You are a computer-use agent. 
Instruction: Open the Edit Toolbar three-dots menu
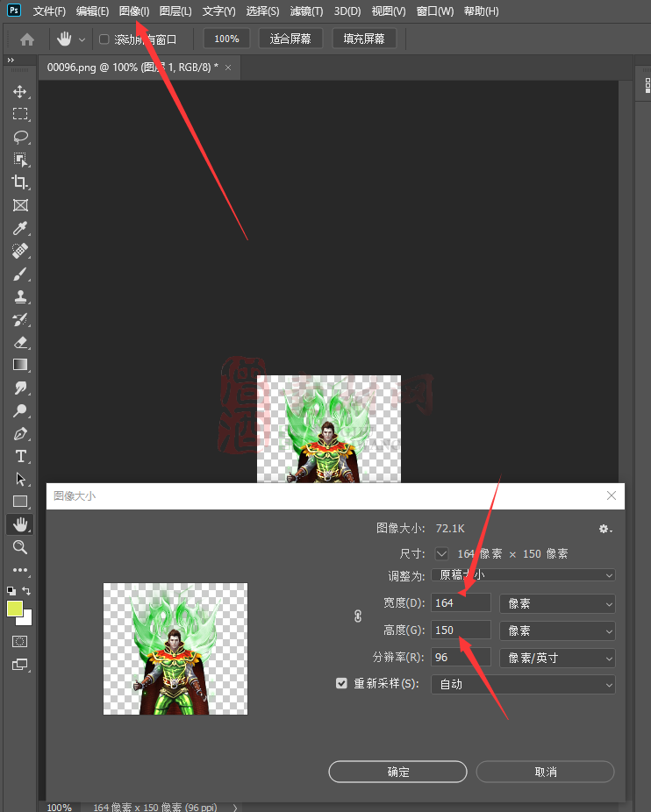pyautogui.click(x=20, y=570)
